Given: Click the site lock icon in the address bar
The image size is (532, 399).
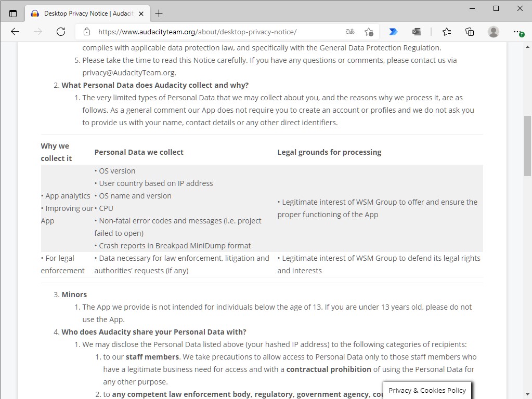Looking at the screenshot, I should click(x=87, y=32).
